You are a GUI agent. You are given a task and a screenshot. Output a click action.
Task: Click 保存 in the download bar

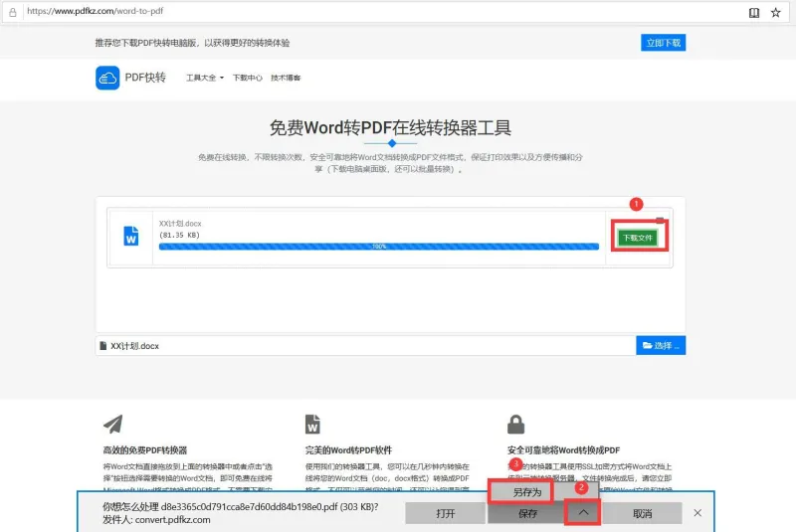point(526,514)
